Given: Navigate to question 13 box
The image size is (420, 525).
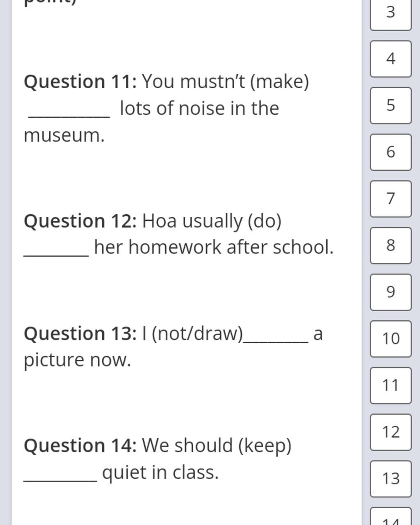Looking at the screenshot, I should 390,479.
